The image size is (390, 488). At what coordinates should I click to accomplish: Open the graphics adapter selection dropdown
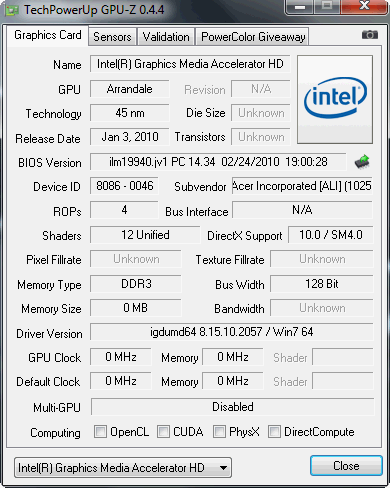[x=123, y=467]
